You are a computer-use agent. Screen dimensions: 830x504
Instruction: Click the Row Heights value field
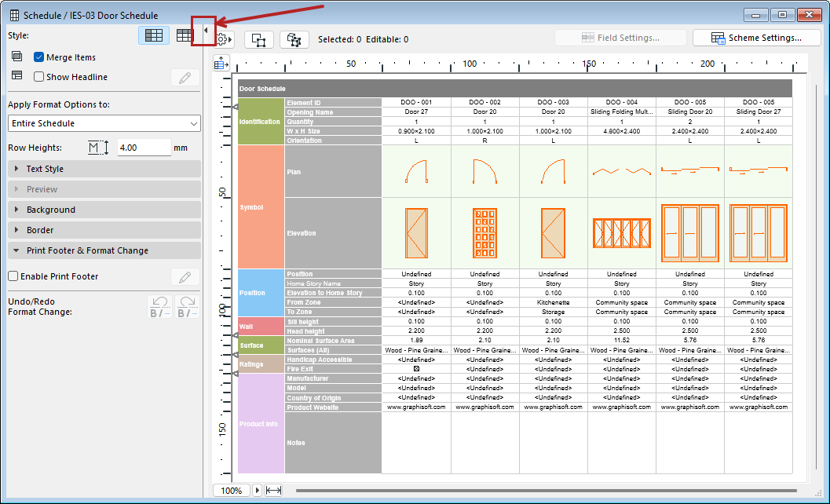click(144, 148)
